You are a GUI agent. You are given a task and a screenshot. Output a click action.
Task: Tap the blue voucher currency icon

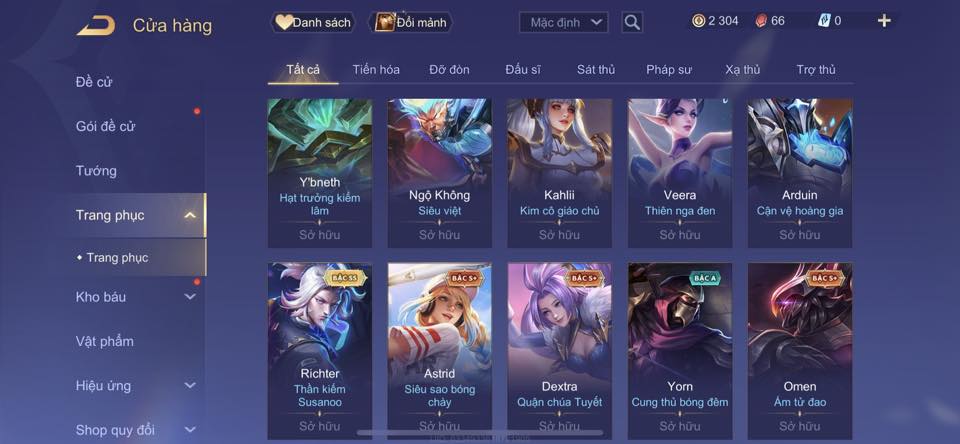coord(824,21)
